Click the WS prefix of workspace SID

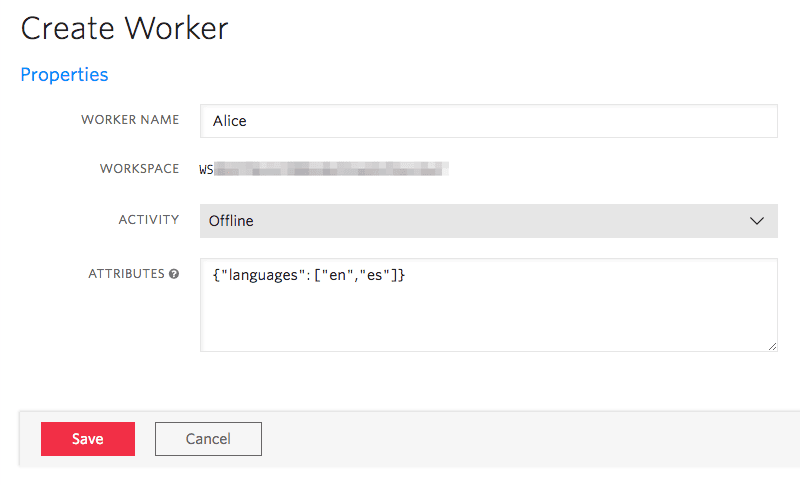coord(206,169)
